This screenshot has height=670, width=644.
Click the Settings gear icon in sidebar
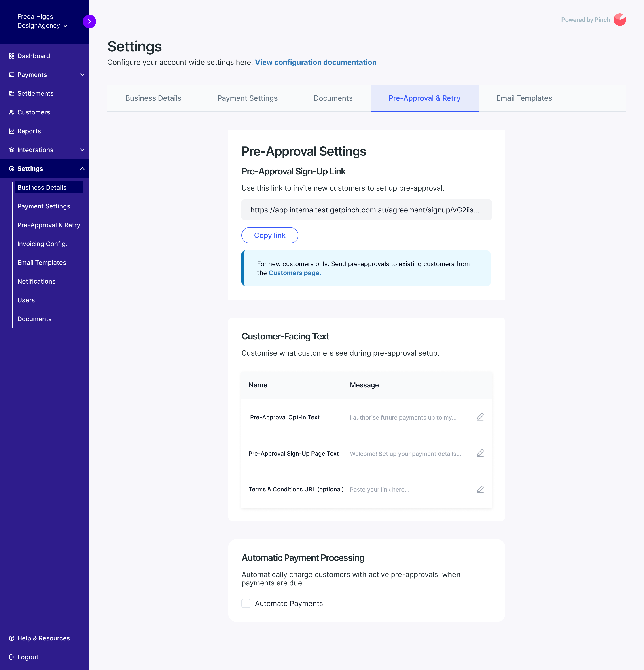(11, 169)
